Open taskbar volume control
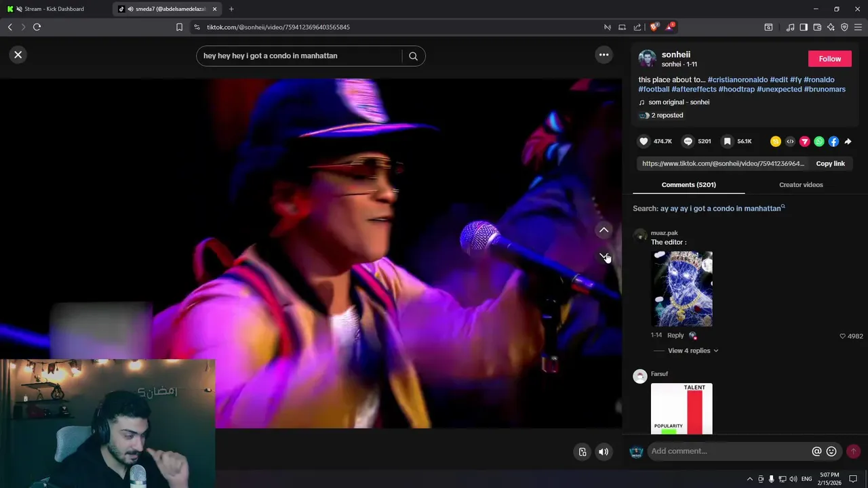This screenshot has height=488, width=868. click(793, 479)
